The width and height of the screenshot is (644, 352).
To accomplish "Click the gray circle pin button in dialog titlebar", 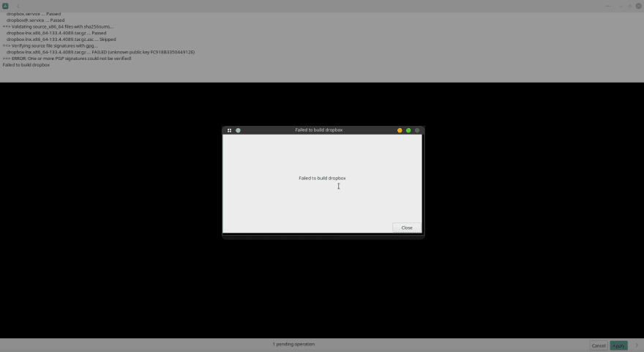I will (x=238, y=130).
